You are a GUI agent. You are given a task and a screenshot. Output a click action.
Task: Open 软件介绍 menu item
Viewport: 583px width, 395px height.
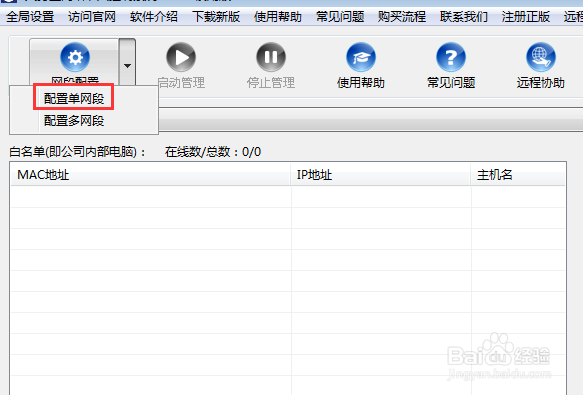tap(154, 17)
